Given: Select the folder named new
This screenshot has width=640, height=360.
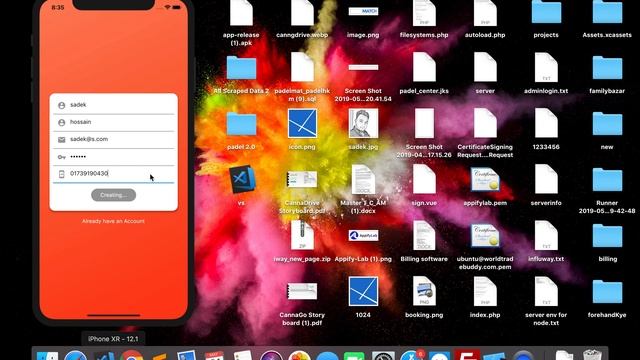Looking at the screenshot, I should pyautogui.click(x=607, y=123).
